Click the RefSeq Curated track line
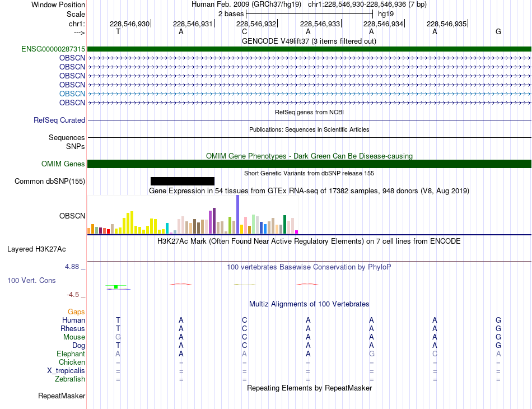This screenshot has height=409, width=532. (309, 120)
